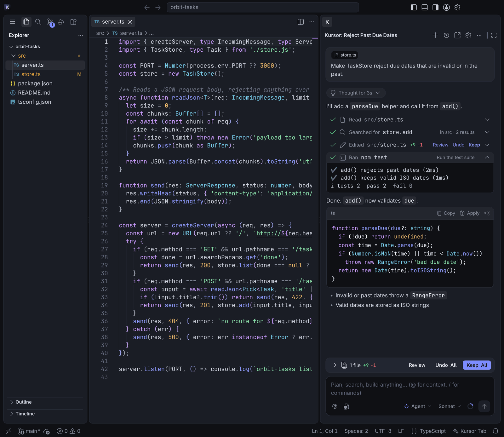504x437 pixels.
Task: Open store.ts in the Explorer
Action: click(x=45, y=74)
